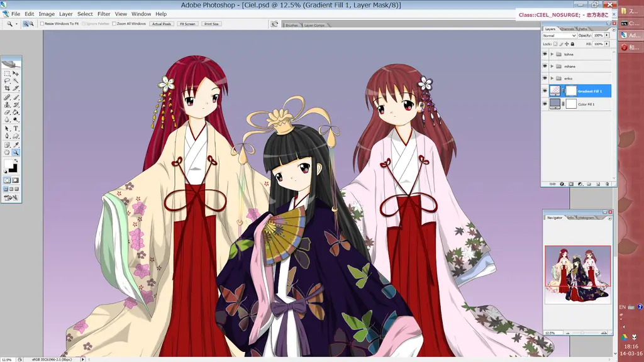Screen dimensions: 644x362
Task: Switch to the Histogram tab
Action: coord(586,217)
